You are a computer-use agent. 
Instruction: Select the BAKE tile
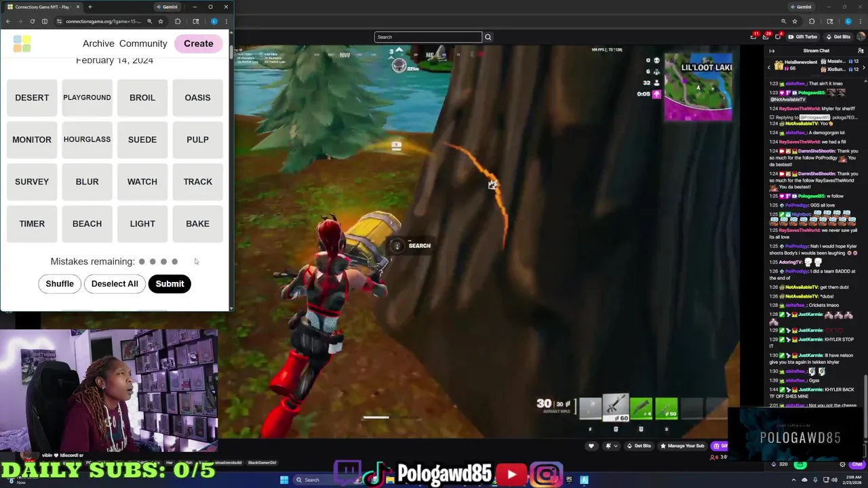pos(197,224)
